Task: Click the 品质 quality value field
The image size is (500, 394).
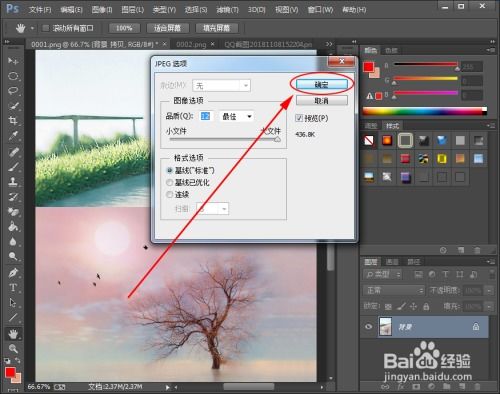Action: 206,116
